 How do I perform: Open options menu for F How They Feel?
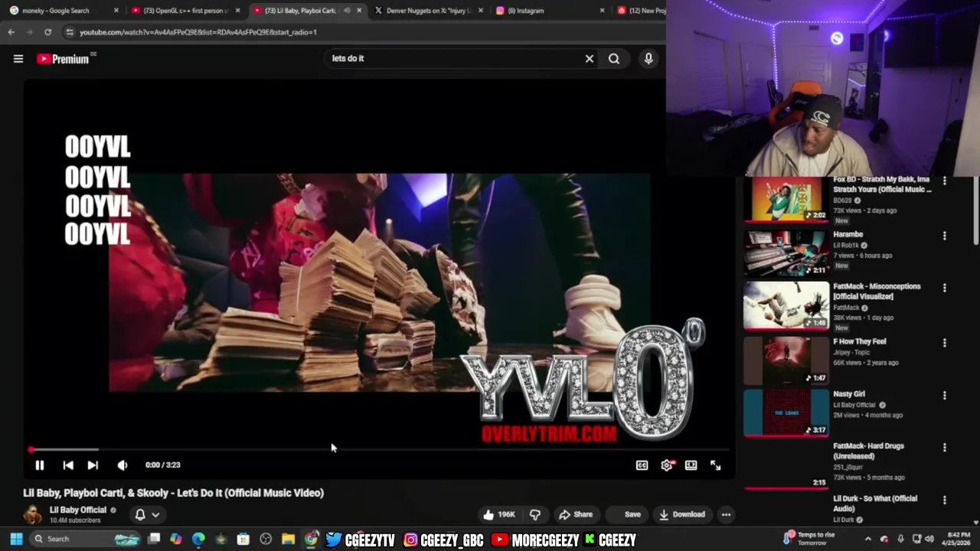(945, 343)
